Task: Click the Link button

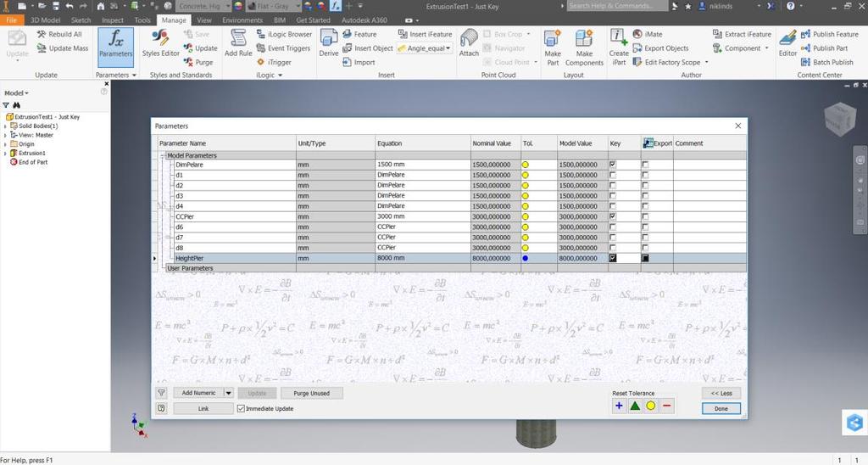Action: (203, 408)
